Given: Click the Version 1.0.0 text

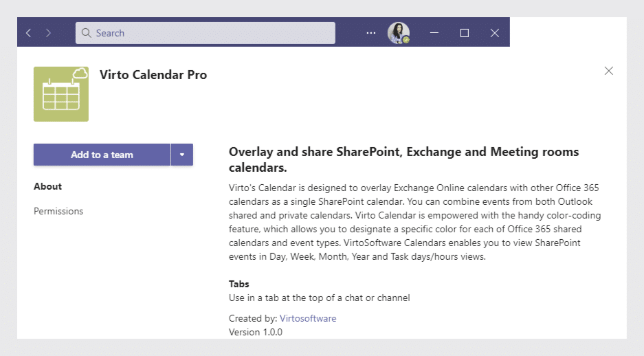Looking at the screenshot, I should (256, 332).
